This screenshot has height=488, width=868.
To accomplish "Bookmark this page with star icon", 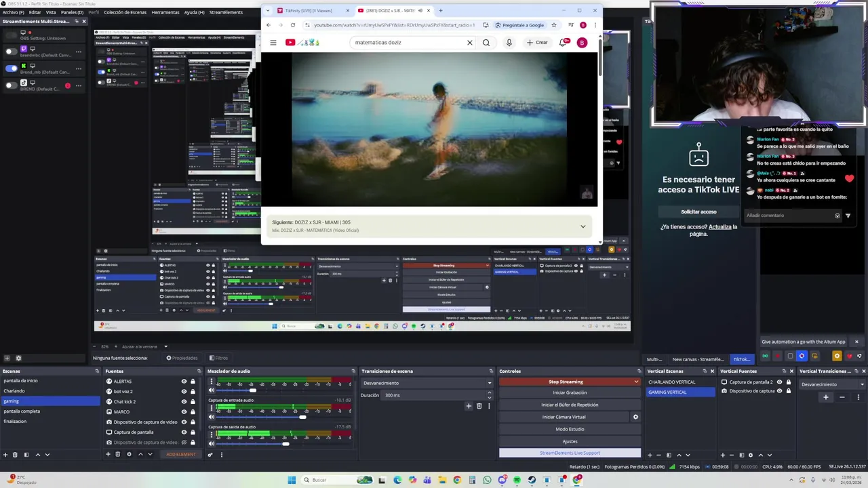I will coord(554,25).
